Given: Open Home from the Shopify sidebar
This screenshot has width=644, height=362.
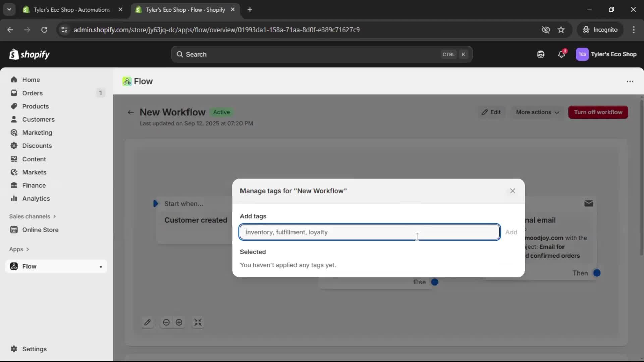Looking at the screenshot, I should [31, 79].
